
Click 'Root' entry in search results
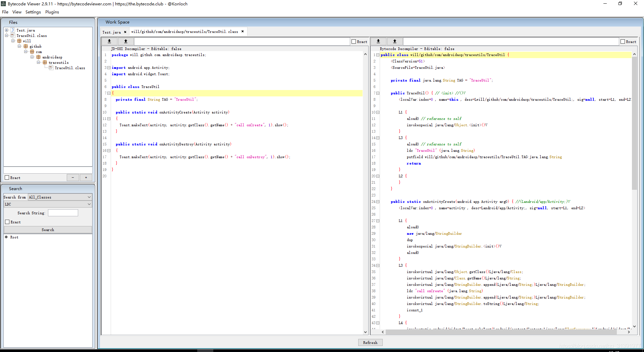click(14, 237)
